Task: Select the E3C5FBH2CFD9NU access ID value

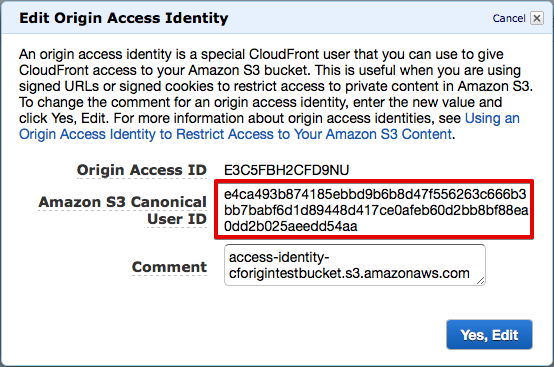Action: 287,170
